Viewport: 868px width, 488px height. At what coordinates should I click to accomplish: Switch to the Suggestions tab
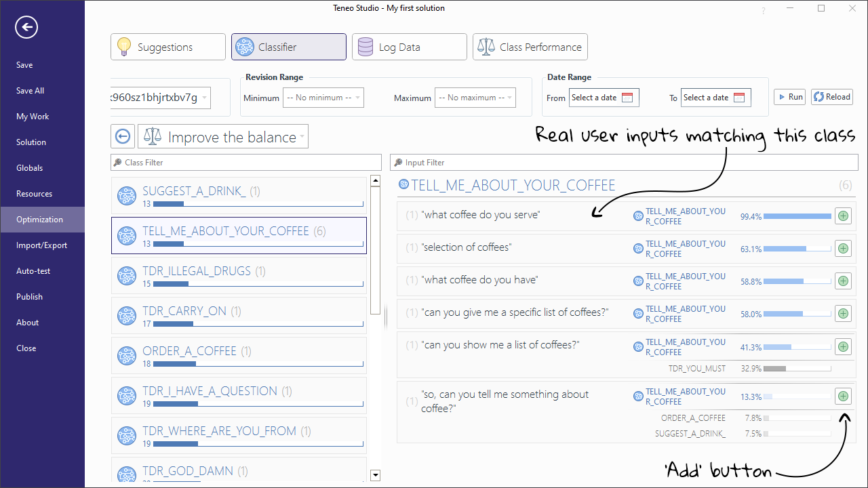(168, 47)
